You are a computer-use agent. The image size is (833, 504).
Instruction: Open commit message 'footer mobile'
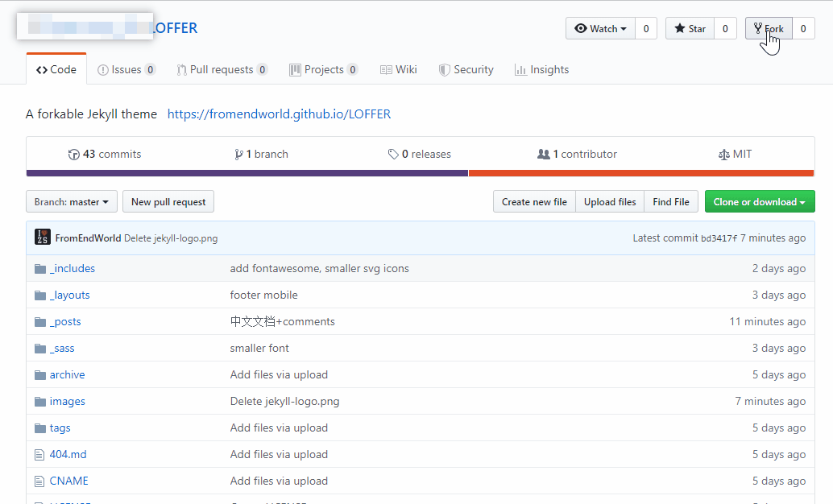click(263, 295)
